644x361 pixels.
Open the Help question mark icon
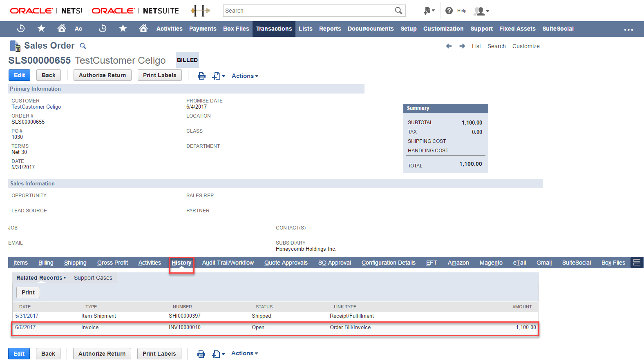pos(449,11)
